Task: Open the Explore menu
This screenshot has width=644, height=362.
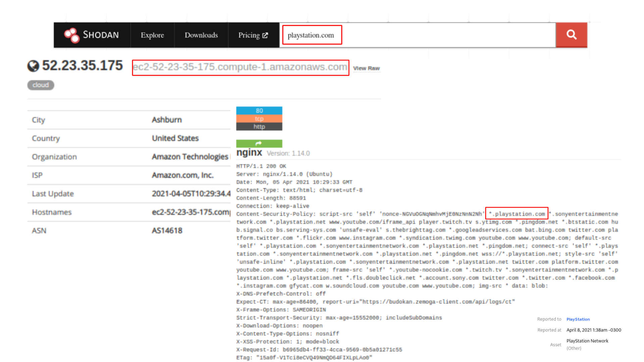Action: [x=152, y=35]
